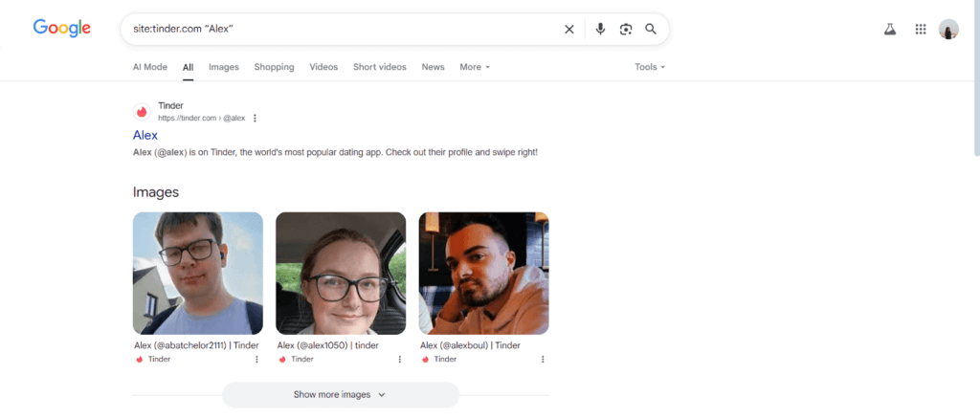Viewport: 980px width, 419px height.
Task: Open Google Lens image search
Action: (626, 30)
